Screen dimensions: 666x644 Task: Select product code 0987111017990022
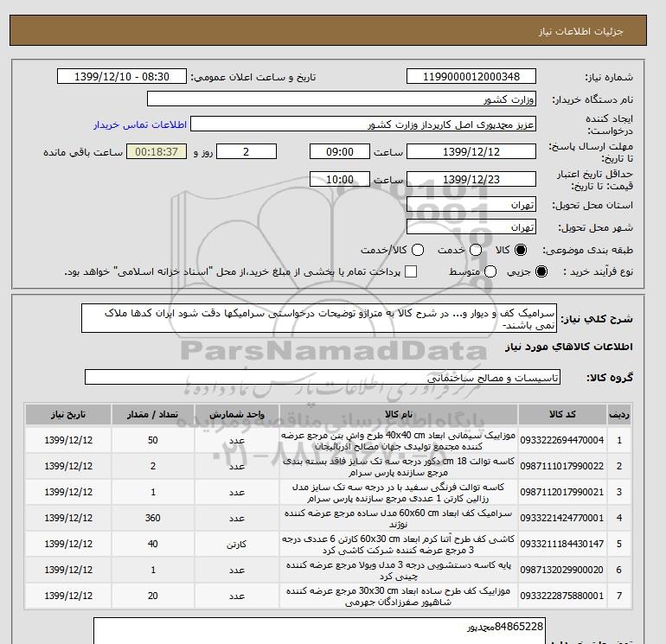click(562, 466)
